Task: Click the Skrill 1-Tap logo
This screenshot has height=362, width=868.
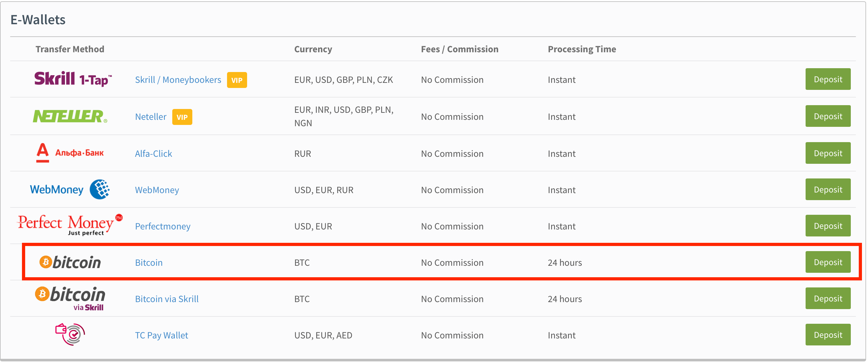Action: (73, 79)
